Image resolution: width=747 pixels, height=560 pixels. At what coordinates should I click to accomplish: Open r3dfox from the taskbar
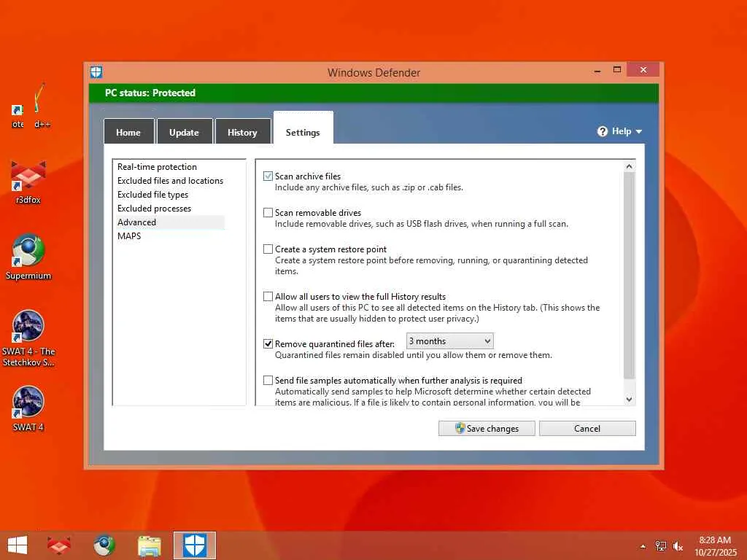click(59, 545)
